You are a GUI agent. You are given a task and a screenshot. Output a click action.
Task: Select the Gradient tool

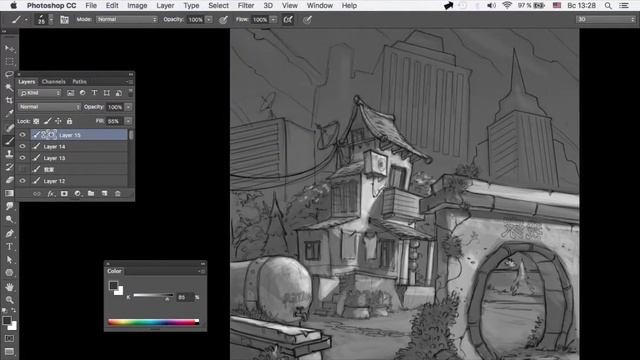pyautogui.click(x=9, y=193)
